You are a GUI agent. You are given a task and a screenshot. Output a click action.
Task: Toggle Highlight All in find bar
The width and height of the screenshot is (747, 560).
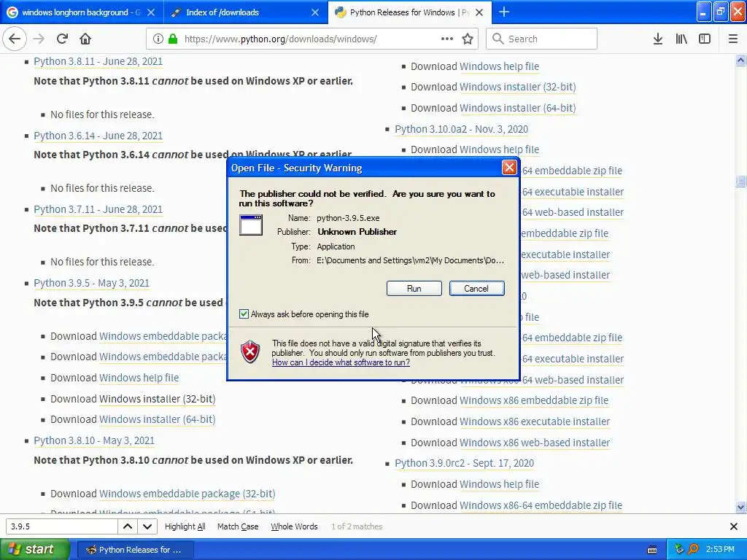click(185, 526)
